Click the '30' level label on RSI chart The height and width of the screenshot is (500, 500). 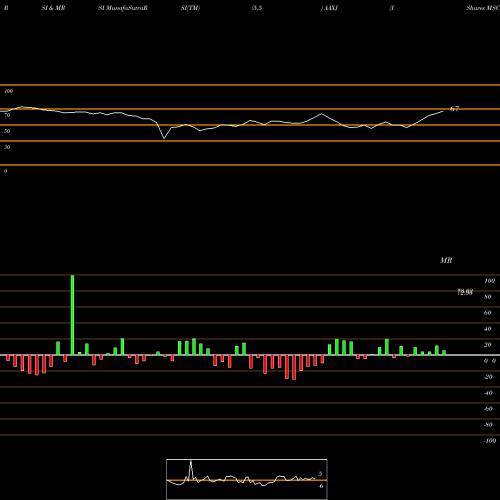[7, 147]
